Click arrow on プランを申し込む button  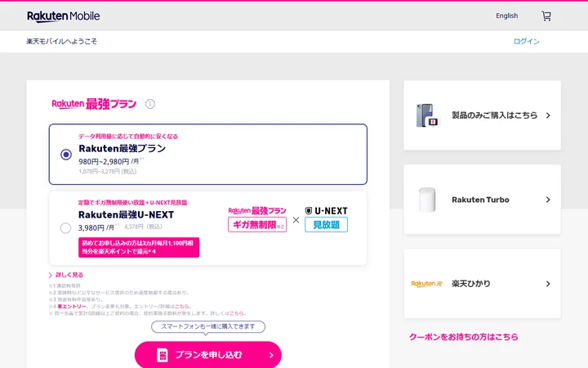coord(271,355)
